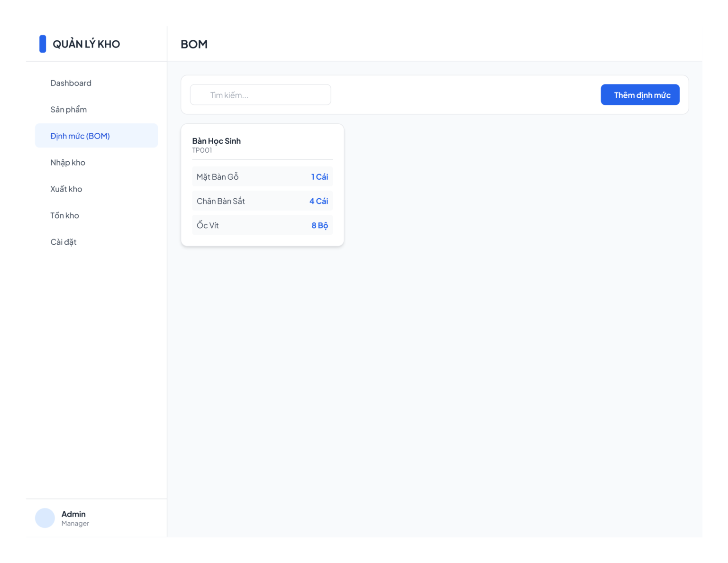The image size is (728, 563).
Task: Click the 1 Cái quantity value
Action: tap(319, 176)
